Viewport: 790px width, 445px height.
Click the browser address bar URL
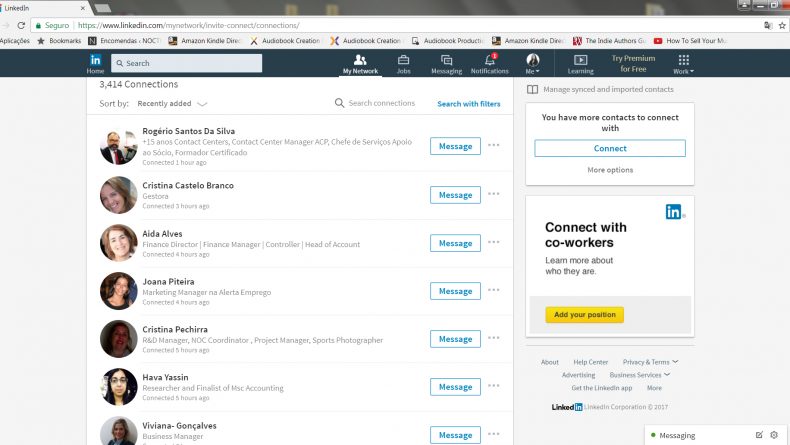click(188, 25)
